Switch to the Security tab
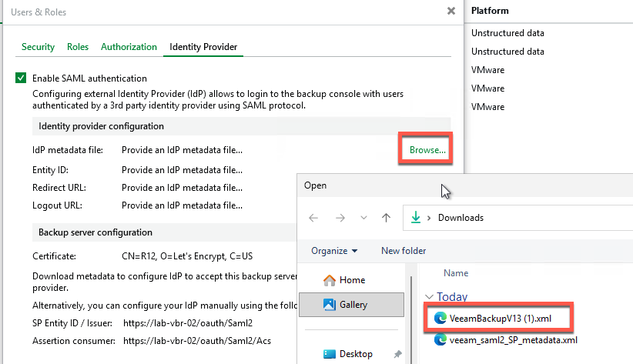Image resolution: width=633 pixels, height=364 pixels. coord(38,47)
